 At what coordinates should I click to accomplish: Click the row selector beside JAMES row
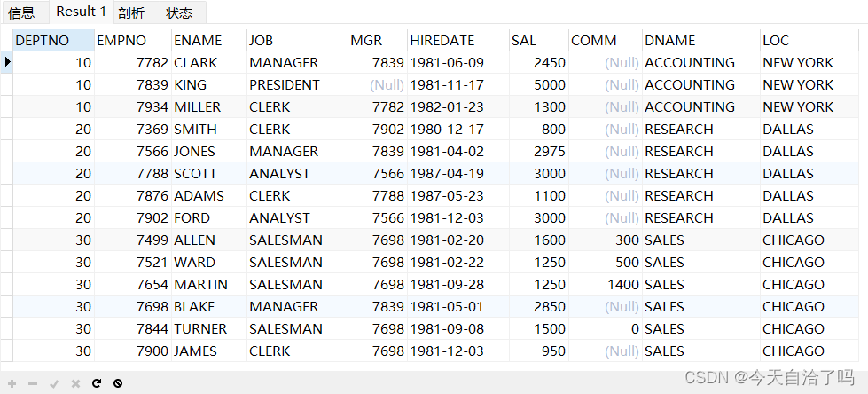[6, 351]
